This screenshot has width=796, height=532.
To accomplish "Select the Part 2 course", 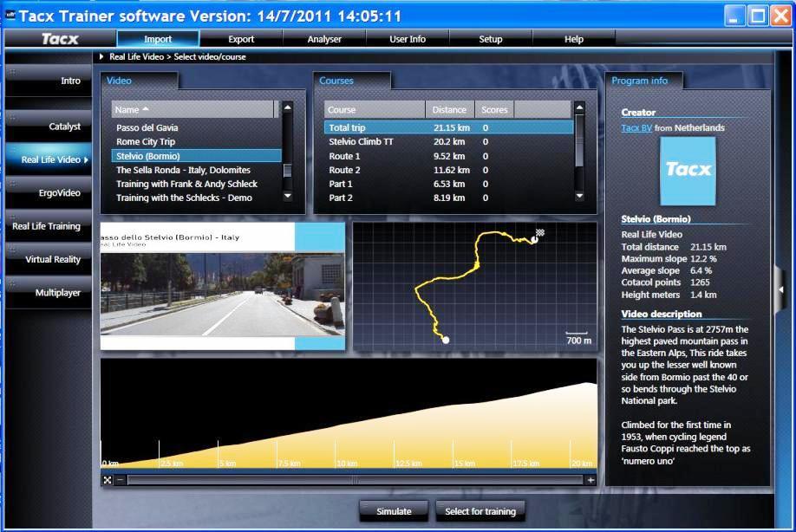I will pyautogui.click(x=449, y=198).
